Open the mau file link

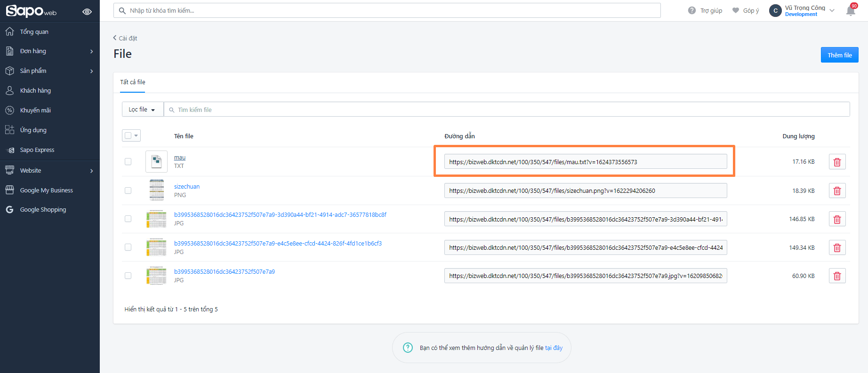point(180,158)
